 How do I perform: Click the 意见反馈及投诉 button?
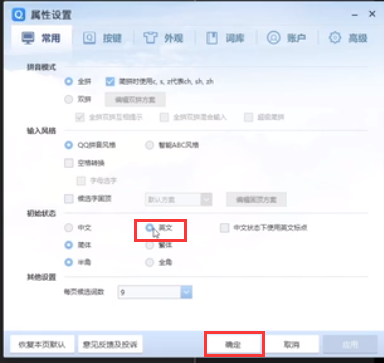[110, 344]
